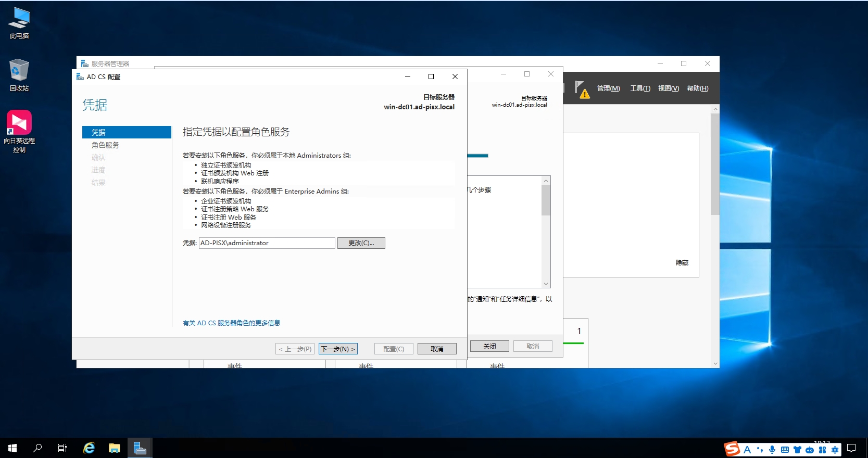868x458 pixels.
Task: Click the Server Manager vertical scrollbar down arrow
Action: tap(715, 364)
